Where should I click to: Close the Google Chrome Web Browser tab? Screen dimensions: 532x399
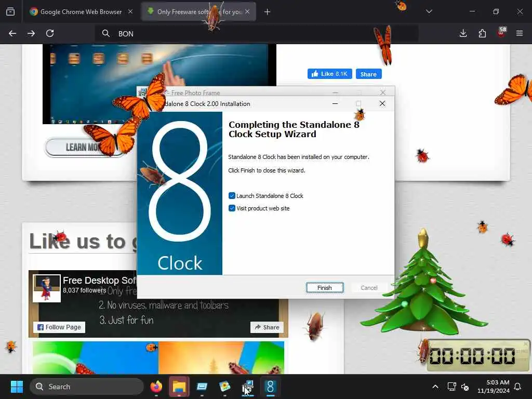[130, 11]
